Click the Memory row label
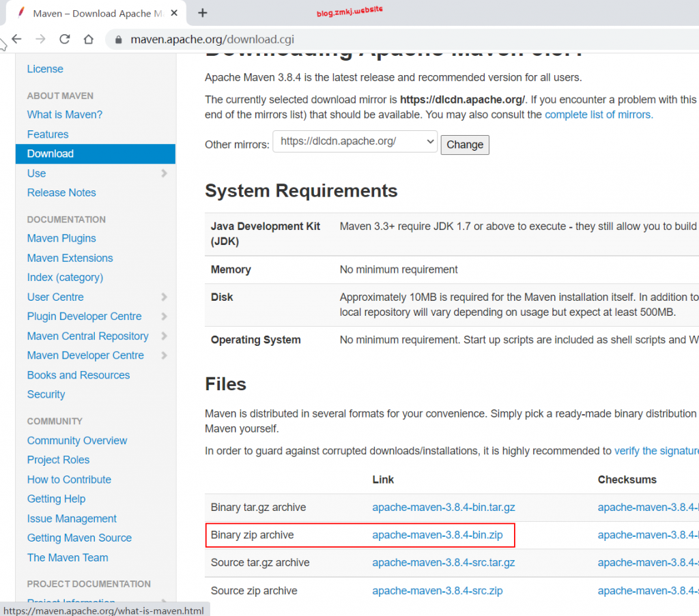Image resolution: width=699 pixels, height=616 pixels. 231,269
